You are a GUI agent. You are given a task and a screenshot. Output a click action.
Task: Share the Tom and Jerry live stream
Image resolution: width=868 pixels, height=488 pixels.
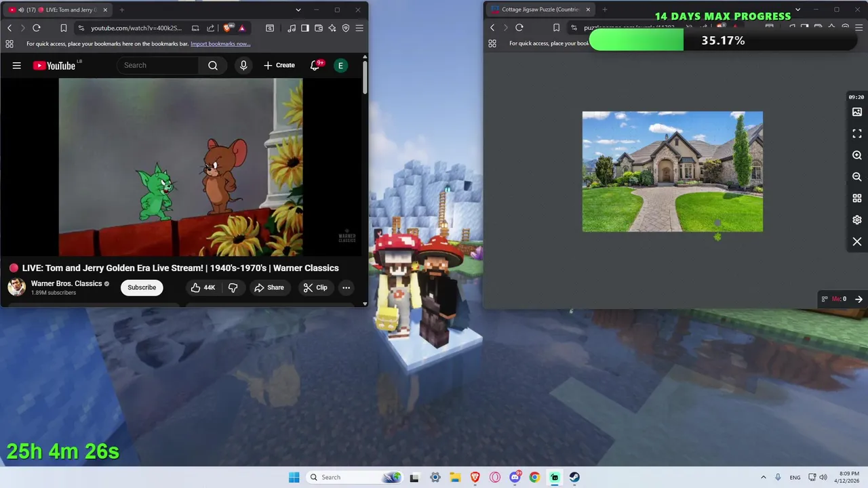tap(269, 287)
